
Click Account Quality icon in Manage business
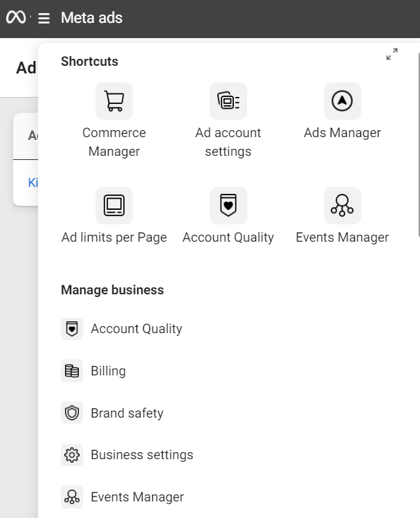(x=72, y=329)
